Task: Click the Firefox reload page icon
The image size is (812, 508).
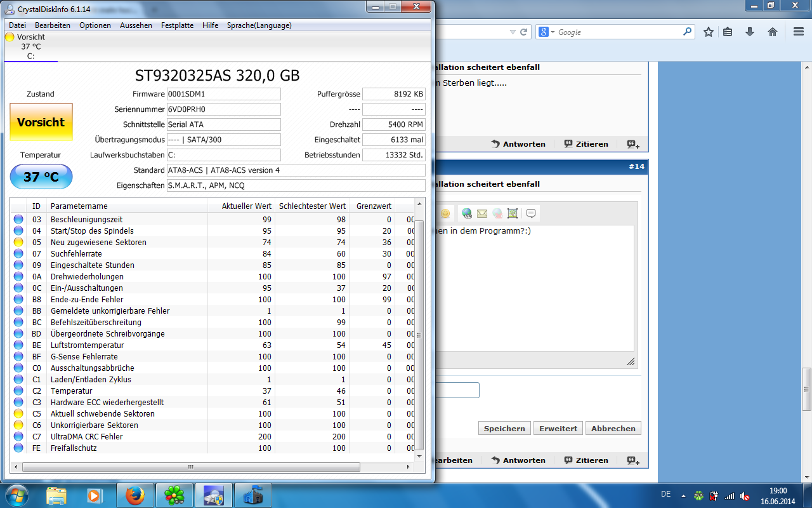Action: [x=525, y=32]
